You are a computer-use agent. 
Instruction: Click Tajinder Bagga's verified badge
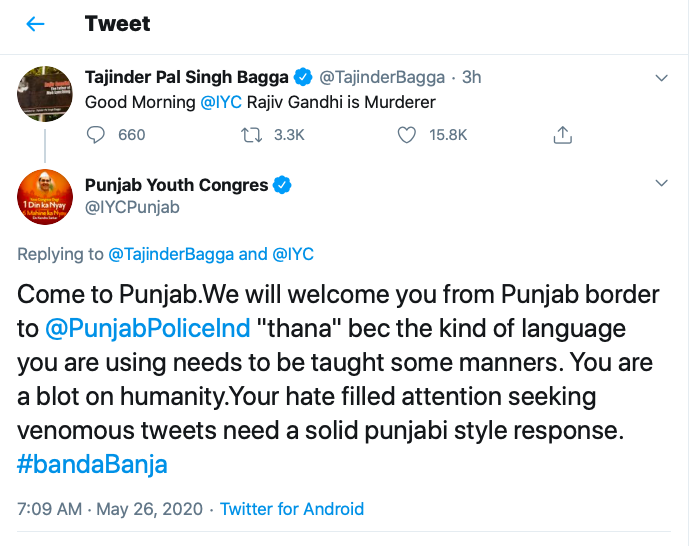[x=304, y=77]
